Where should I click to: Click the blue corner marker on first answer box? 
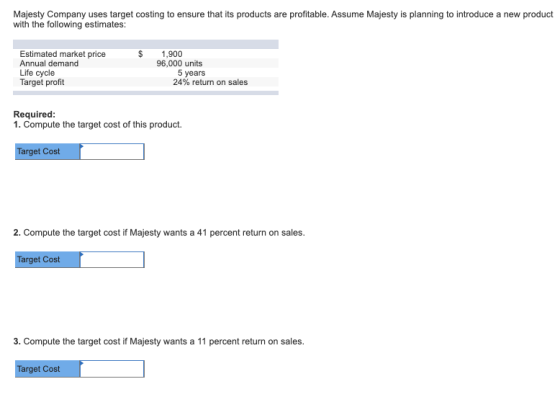click(x=82, y=146)
